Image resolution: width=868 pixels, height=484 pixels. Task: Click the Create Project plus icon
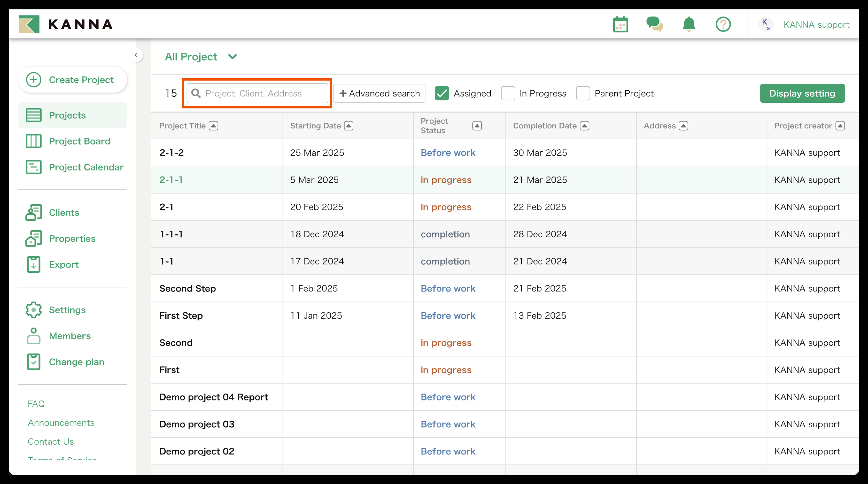click(x=34, y=80)
